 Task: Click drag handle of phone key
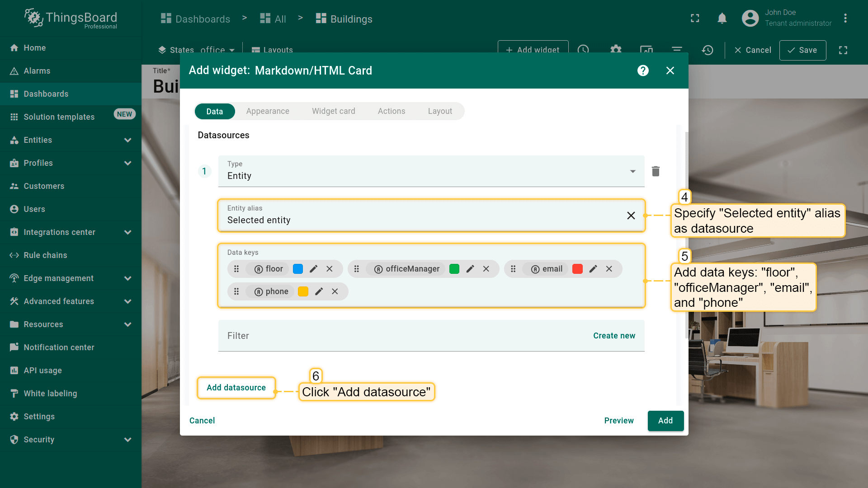click(x=236, y=291)
